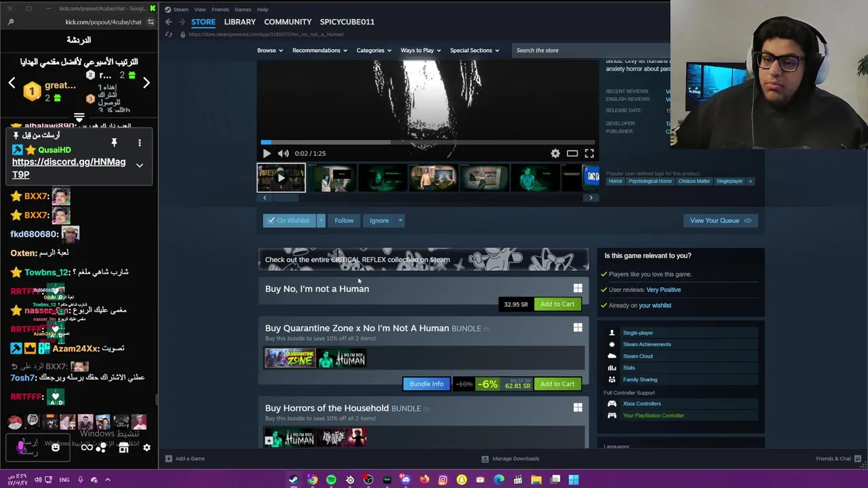Image resolution: width=868 pixels, height=488 pixels.
Task: Click Add a Game at bottom
Action: tap(185, 459)
